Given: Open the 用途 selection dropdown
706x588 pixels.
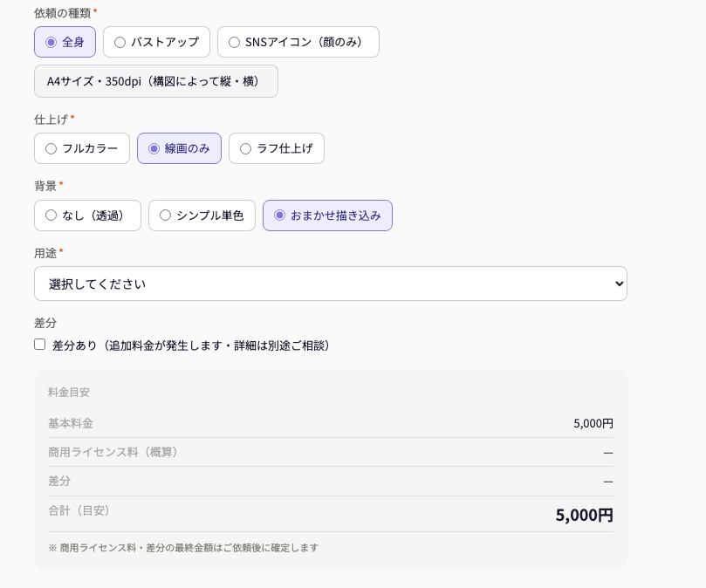Looking at the screenshot, I should point(331,284).
